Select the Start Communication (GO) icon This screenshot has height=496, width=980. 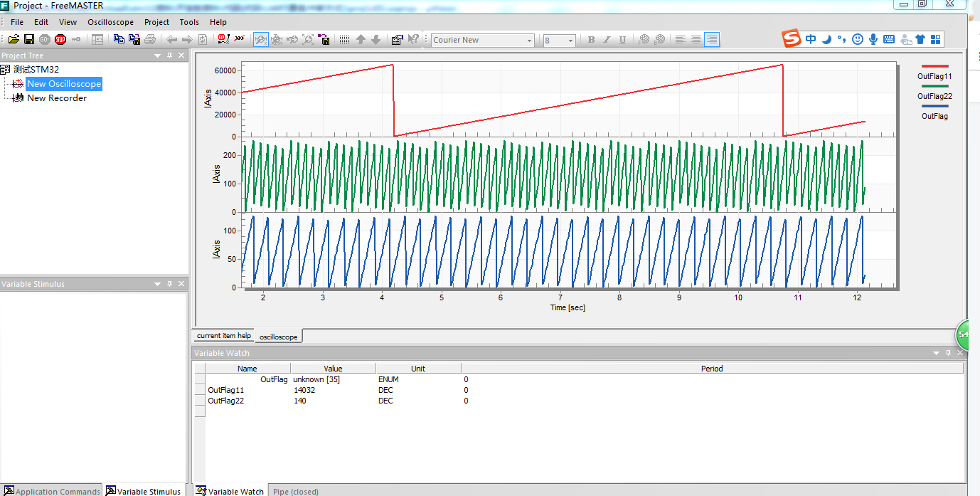pyautogui.click(x=44, y=39)
